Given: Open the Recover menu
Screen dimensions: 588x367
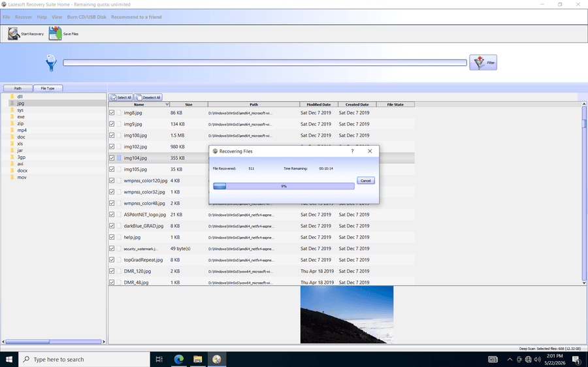Looking at the screenshot, I should [x=24, y=17].
